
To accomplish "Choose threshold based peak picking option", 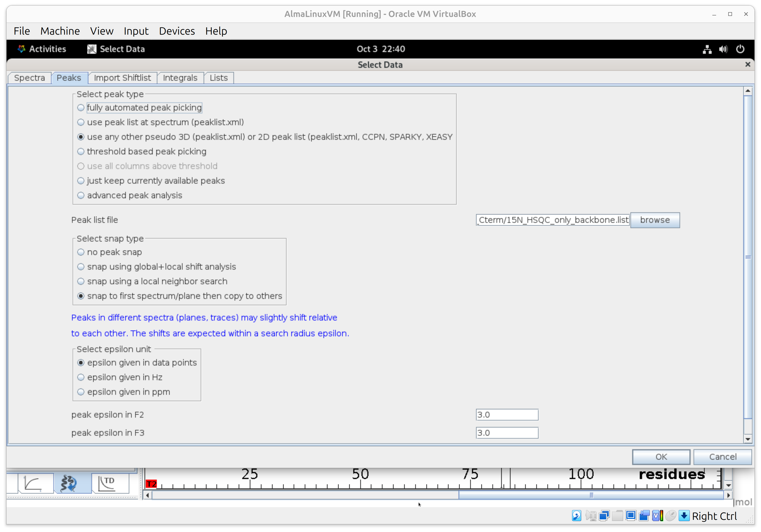I will [x=81, y=151].
